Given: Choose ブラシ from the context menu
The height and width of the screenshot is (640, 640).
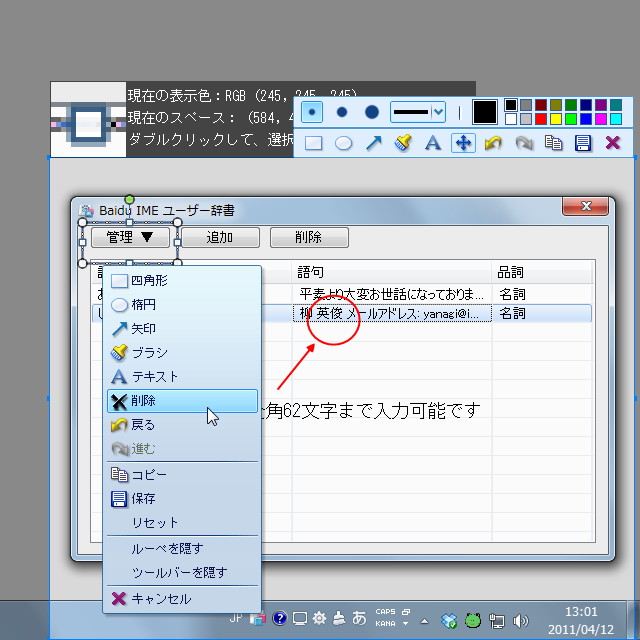Looking at the screenshot, I should [x=182, y=353].
